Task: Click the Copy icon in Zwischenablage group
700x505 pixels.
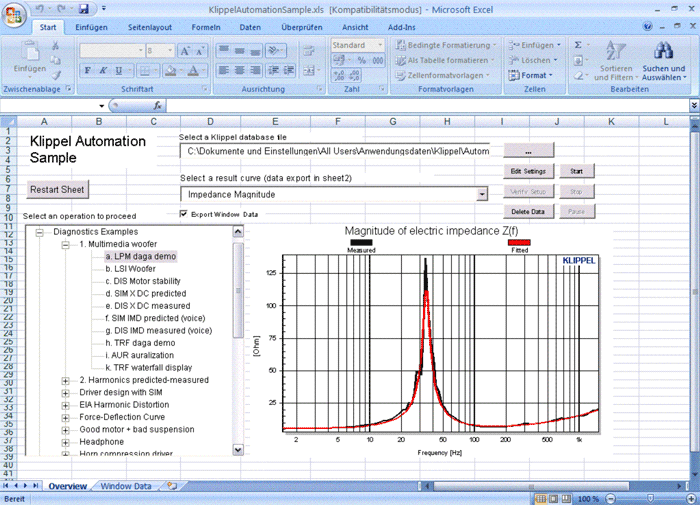Action: point(55,60)
